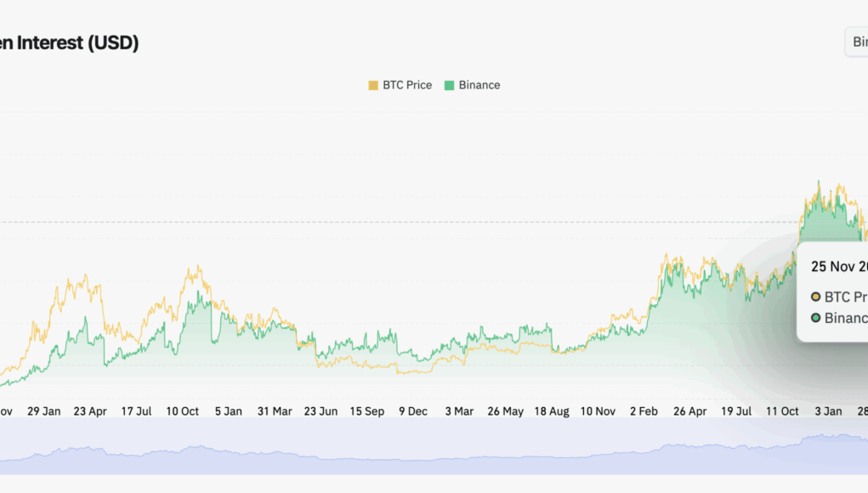The height and width of the screenshot is (493, 868).
Task: Click the tooltip's BTC Price indicator icon
Action: pos(816,297)
